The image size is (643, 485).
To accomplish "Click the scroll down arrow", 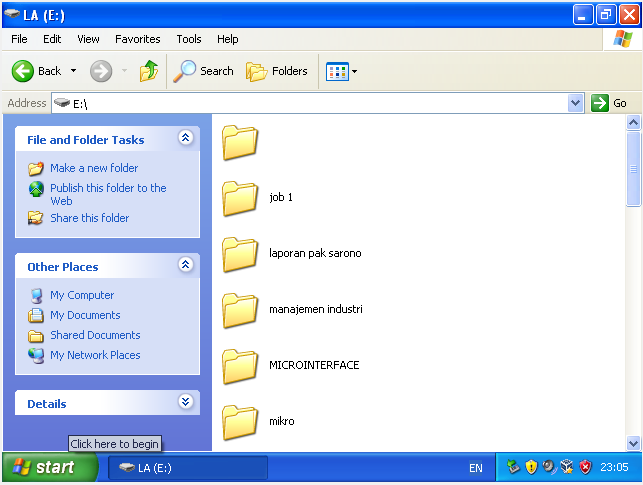I will point(633,443).
